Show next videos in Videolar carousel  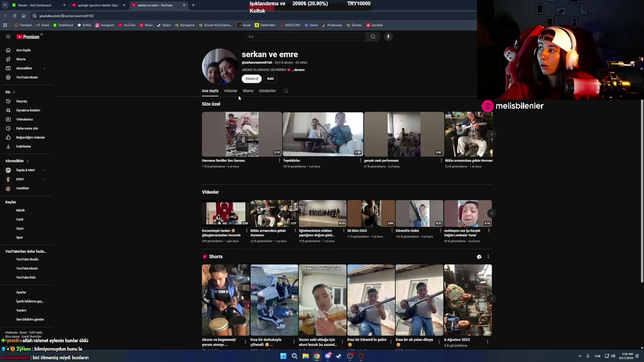pyautogui.click(x=492, y=213)
